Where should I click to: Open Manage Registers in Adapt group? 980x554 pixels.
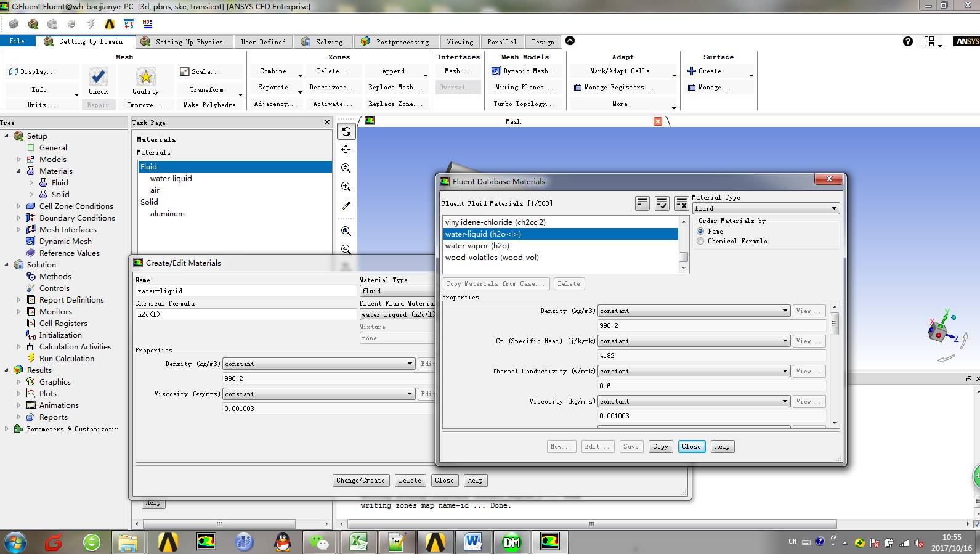tap(614, 88)
